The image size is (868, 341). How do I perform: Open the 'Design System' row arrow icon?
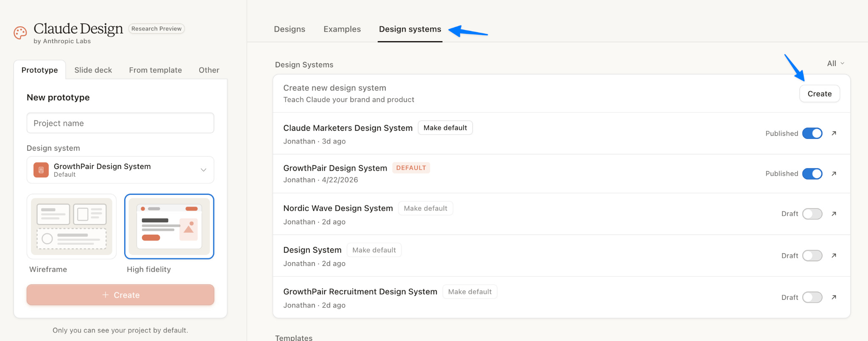(834, 255)
